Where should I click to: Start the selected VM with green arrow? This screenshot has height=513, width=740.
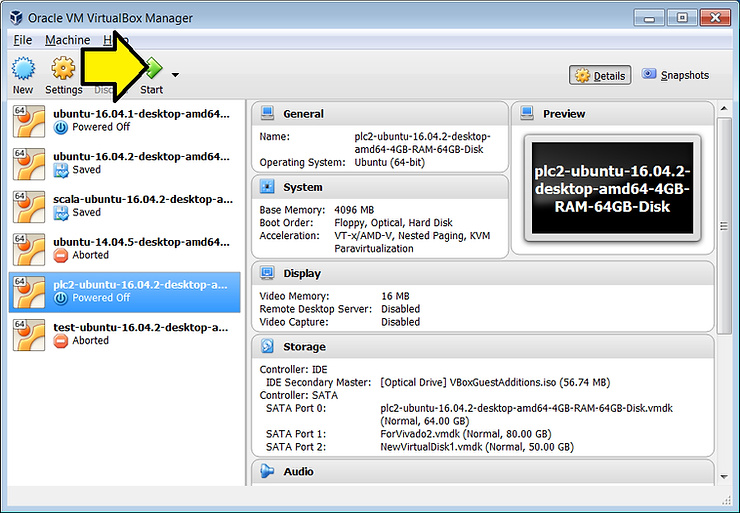(154, 68)
